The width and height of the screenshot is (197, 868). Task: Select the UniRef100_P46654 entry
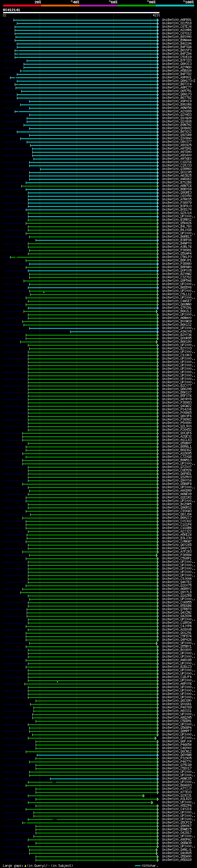(x=177, y=745)
